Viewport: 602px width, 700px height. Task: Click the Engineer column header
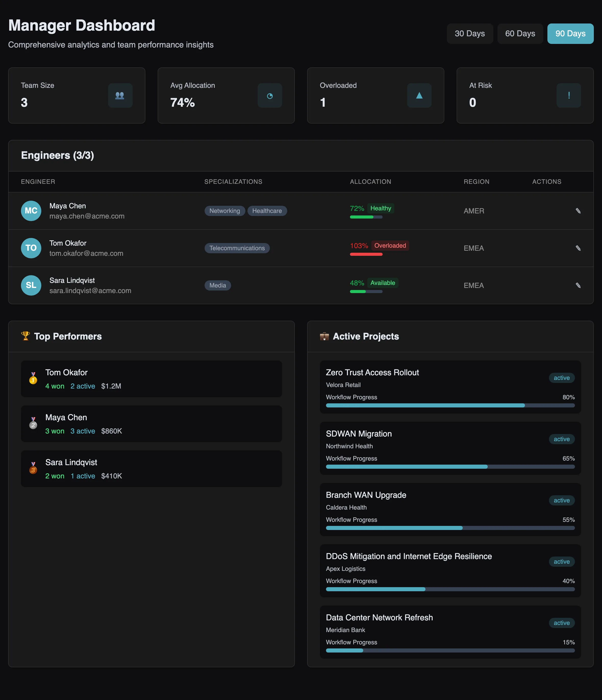38,182
